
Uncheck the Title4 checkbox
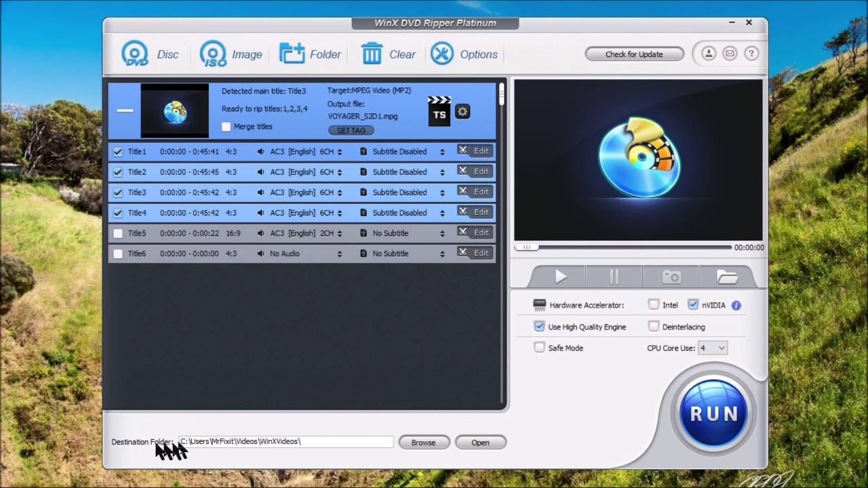click(118, 213)
